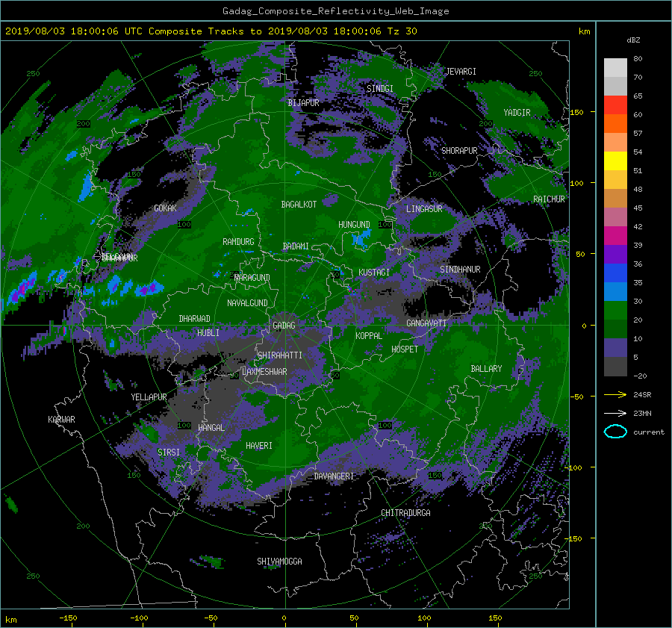Click the DAVANGERI label
The height and width of the screenshot is (628, 672).
tap(334, 476)
